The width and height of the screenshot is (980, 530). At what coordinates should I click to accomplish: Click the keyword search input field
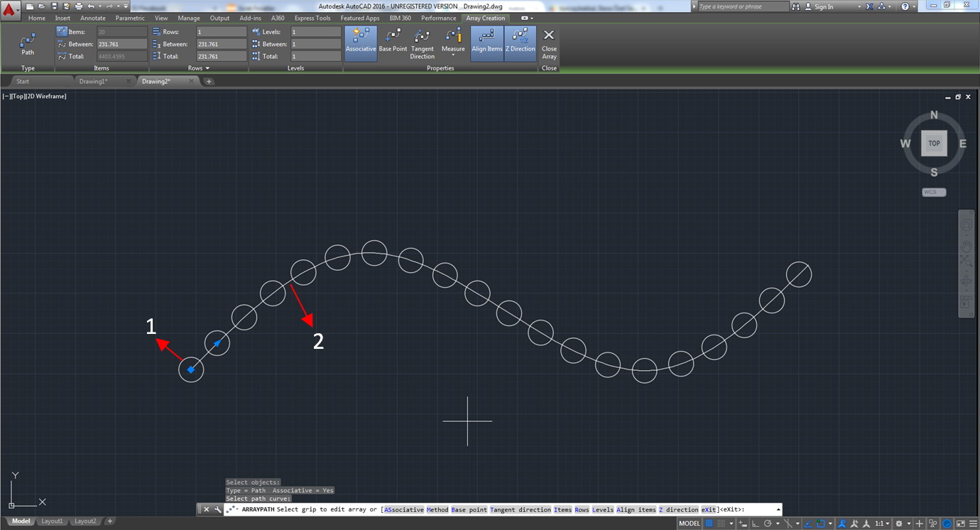pos(744,6)
